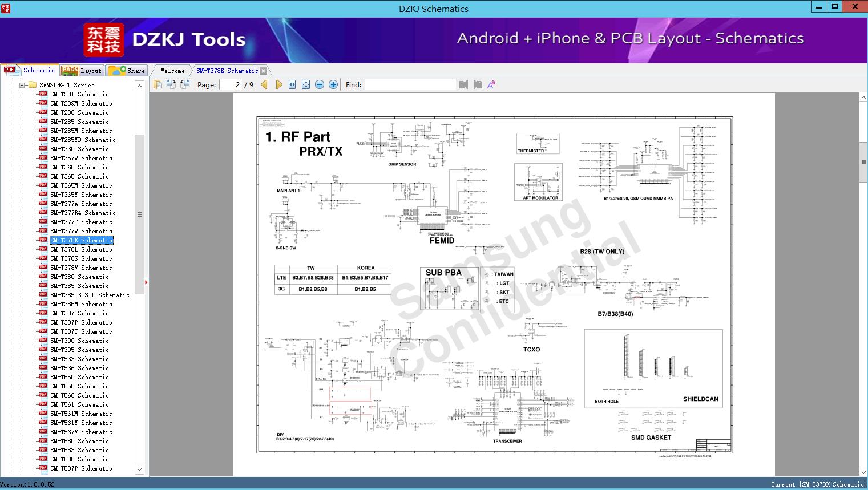Zoom out with the minus icon
Image resolution: width=868 pixels, height=490 pixels.
(x=320, y=84)
